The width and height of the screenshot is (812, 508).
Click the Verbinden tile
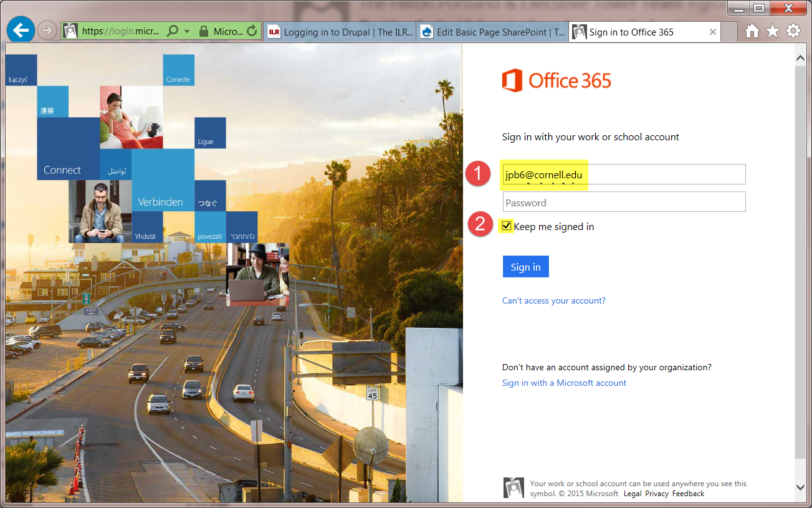tap(163, 180)
